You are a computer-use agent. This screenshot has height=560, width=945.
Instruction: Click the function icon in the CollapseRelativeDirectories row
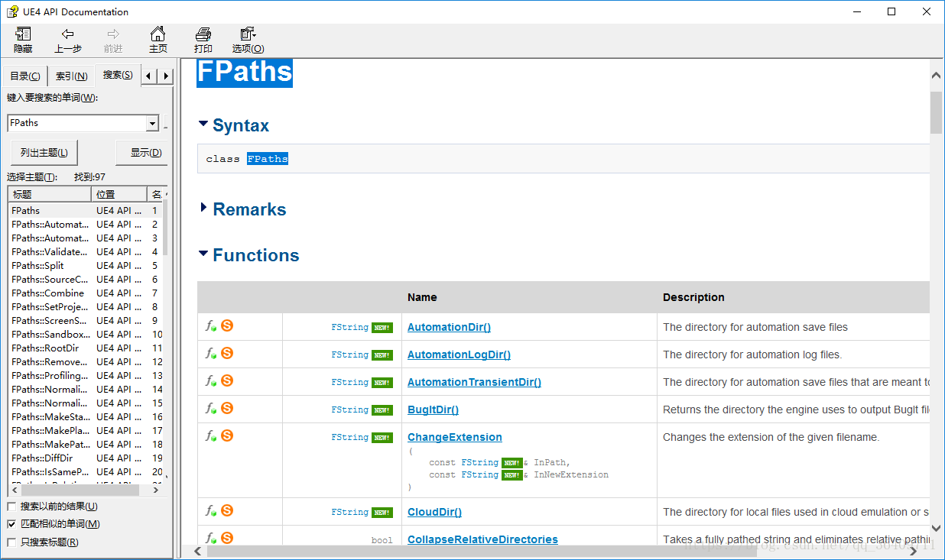tap(211, 538)
